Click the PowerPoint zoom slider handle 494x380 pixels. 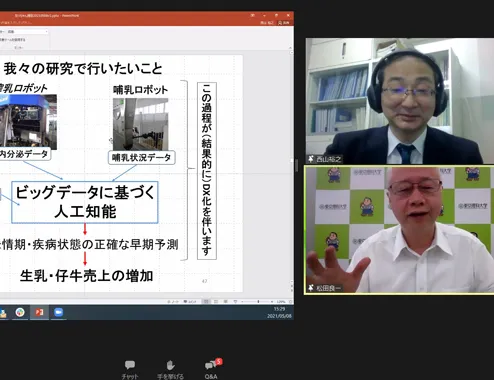(x=258, y=301)
